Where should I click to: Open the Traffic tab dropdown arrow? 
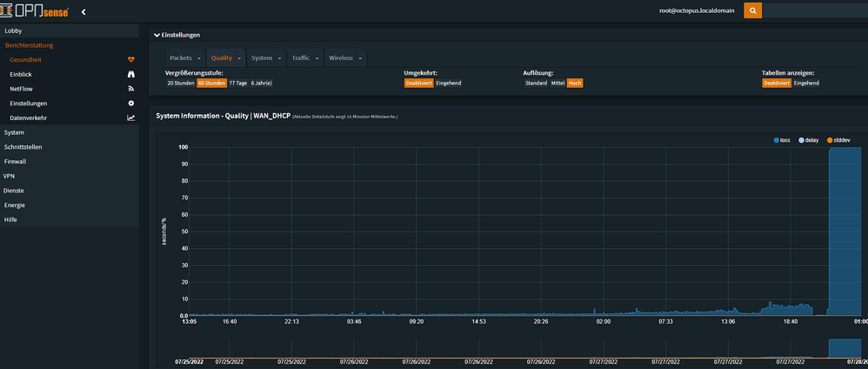[317, 58]
